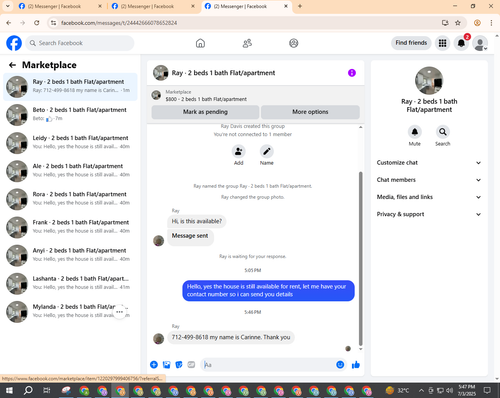Search in conversation using magnifier icon
Viewport: 500px width, 398px height.
click(443, 132)
